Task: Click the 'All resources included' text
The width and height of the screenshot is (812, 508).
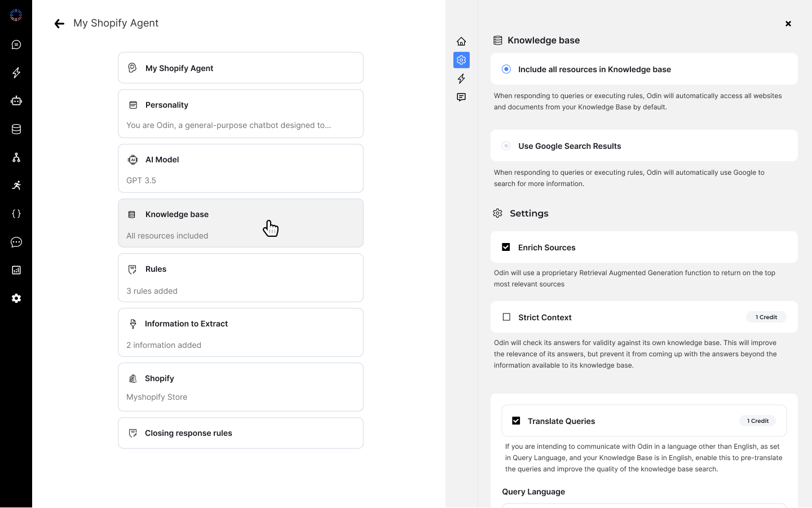Action: point(167,236)
